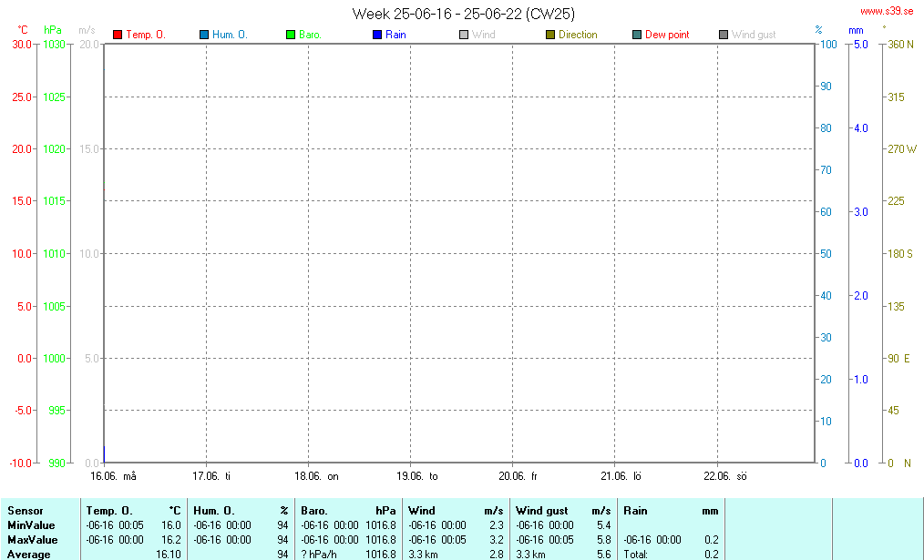The image size is (924, 560).
Task: Click the 30.0 value on the °C axis
Action: [x=22, y=45]
